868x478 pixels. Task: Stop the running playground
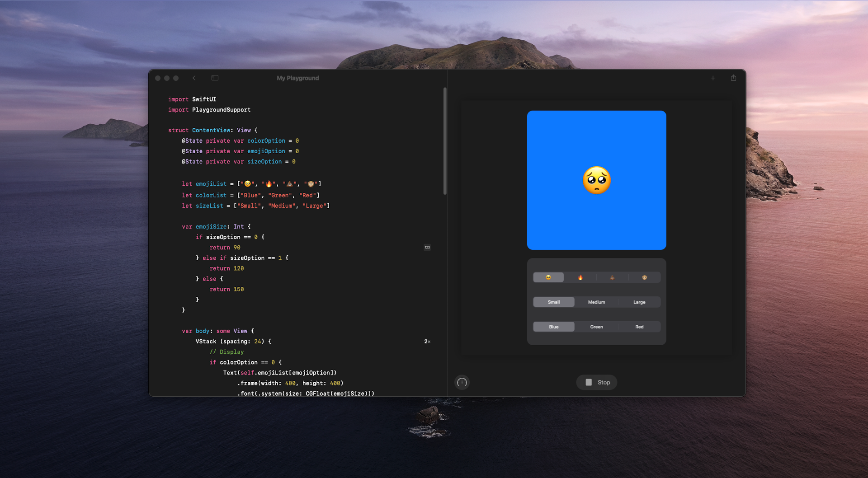pyautogui.click(x=596, y=382)
